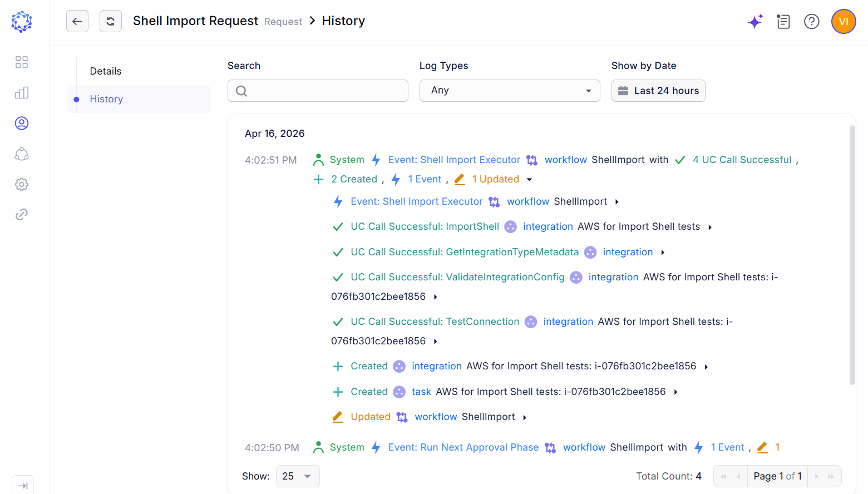Expand the sidebar with arrow icon
Image resolution: width=868 pixels, height=494 pixels.
point(23,485)
